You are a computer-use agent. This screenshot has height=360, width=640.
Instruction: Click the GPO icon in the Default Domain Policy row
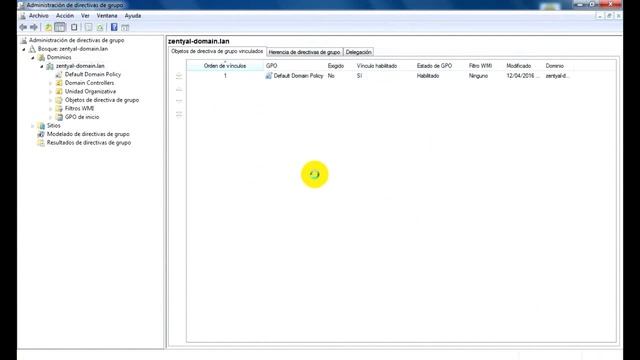click(269, 76)
